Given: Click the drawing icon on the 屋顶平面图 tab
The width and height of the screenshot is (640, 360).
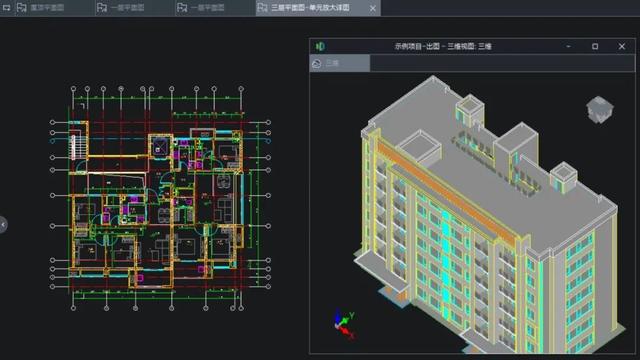Looking at the screenshot, I should coord(22,8).
